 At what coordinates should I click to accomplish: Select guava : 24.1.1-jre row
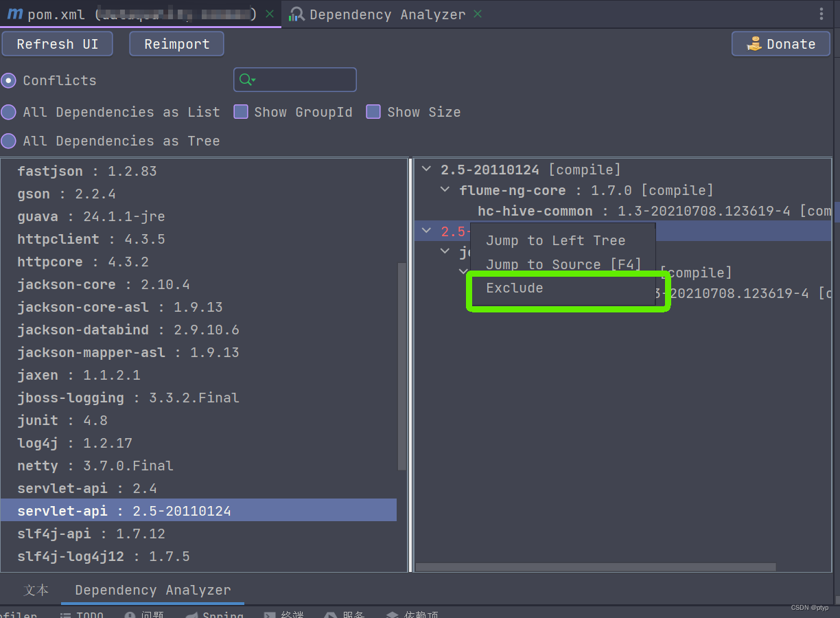(198, 216)
